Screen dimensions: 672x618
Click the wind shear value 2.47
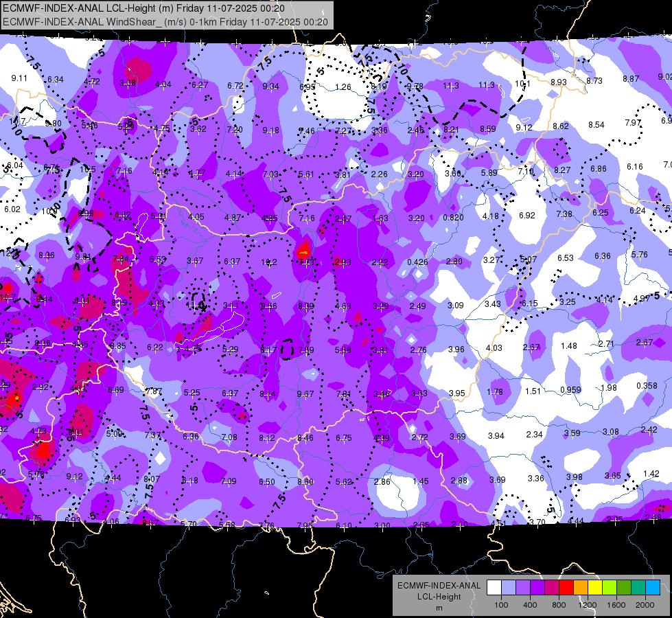point(343,219)
